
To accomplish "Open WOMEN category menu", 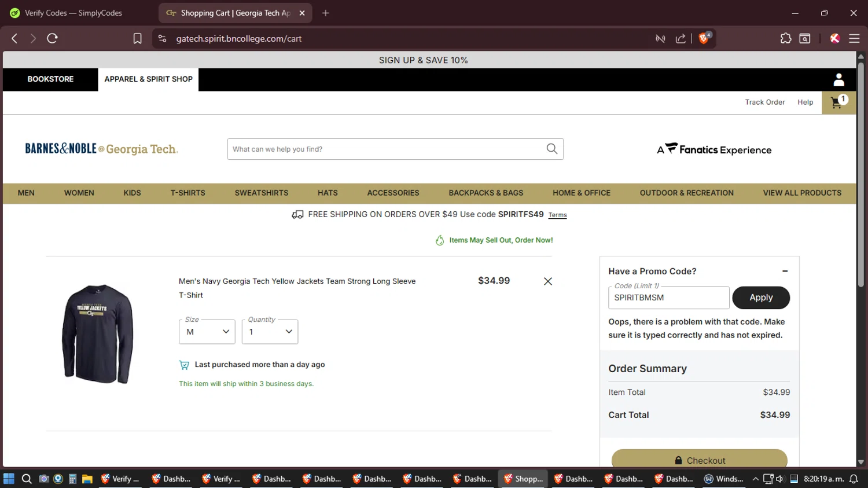I will [79, 193].
